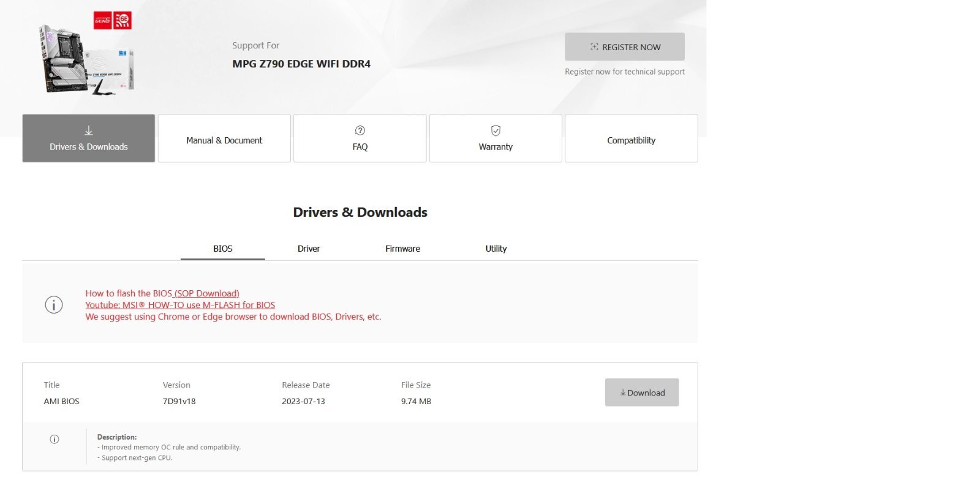This screenshot has width=980, height=477.
Task: Click the info icon beside the flash instructions
Action: click(x=54, y=304)
